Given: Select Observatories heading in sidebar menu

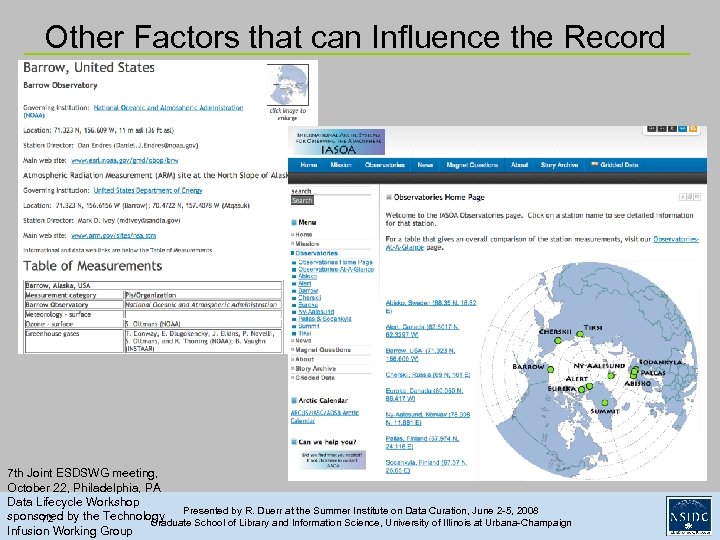Looking at the screenshot, I should [x=316, y=253].
